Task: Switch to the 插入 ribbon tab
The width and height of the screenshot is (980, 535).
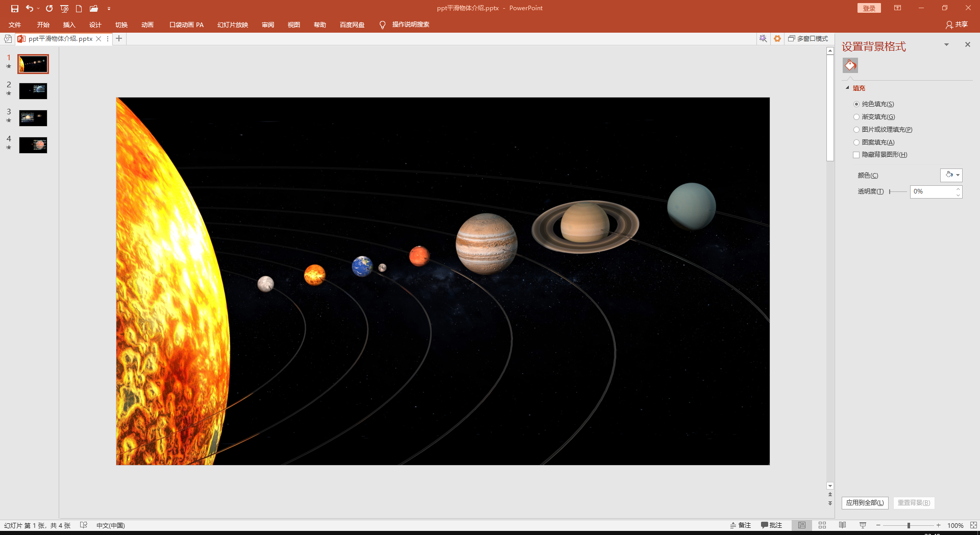Action: (x=69, y=25)
